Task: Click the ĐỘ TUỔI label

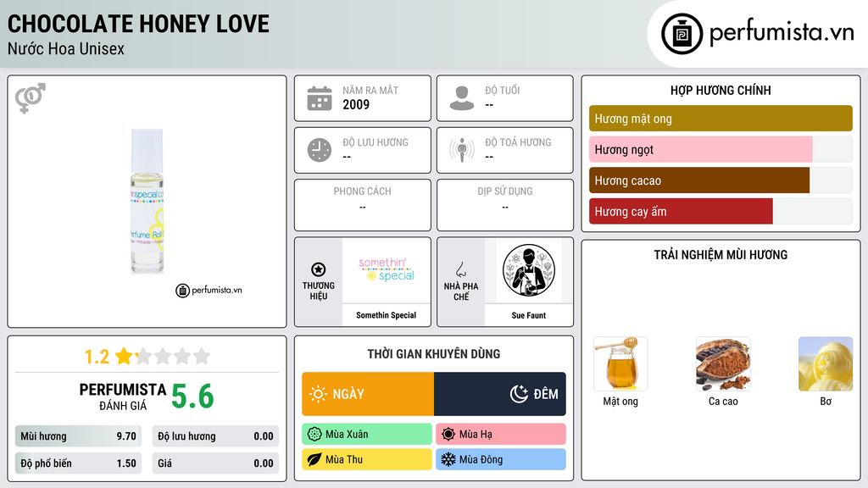Action: 503,90
